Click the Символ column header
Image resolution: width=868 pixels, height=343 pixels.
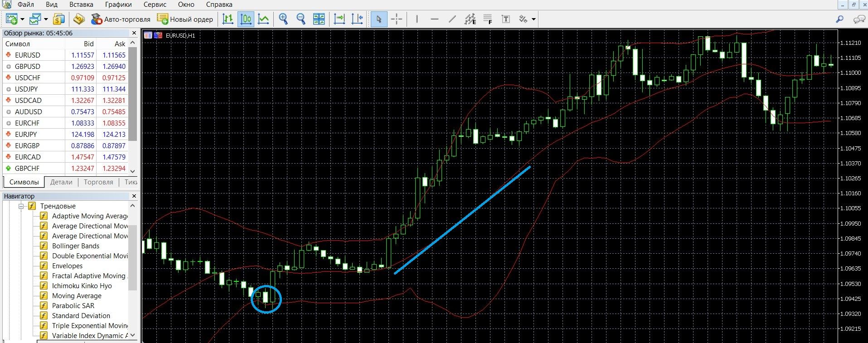point(34,44)
